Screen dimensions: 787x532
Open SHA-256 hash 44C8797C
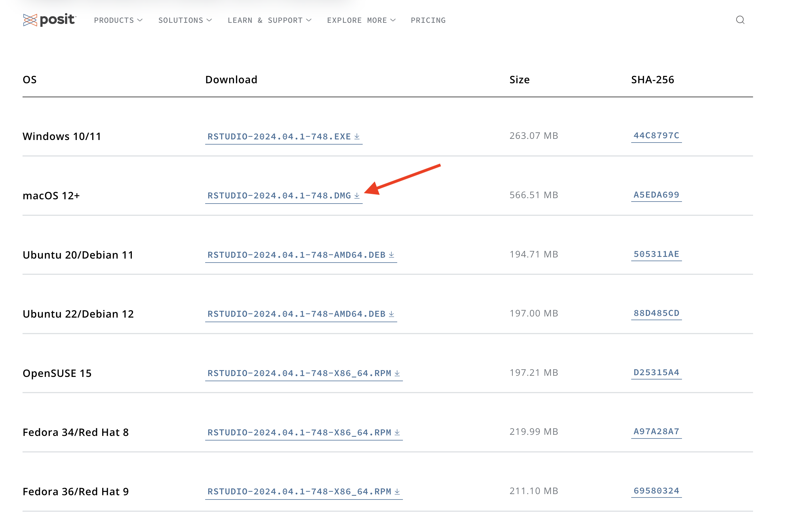click(656, 136)
